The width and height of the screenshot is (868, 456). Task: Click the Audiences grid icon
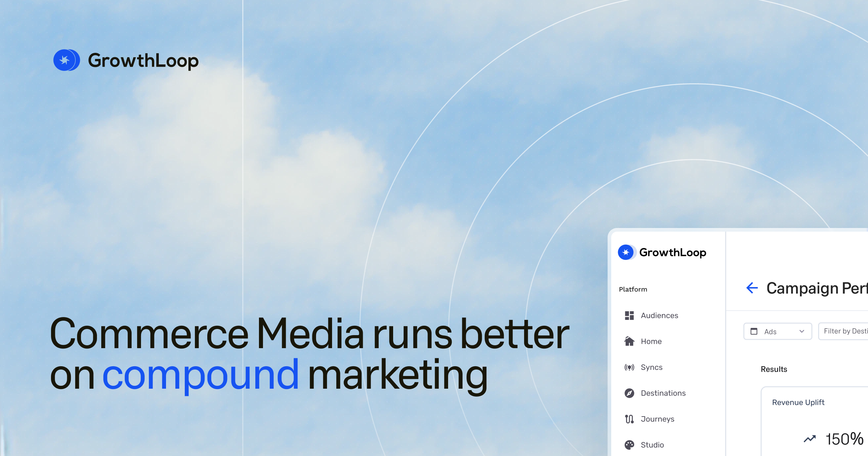click(629, 316)
